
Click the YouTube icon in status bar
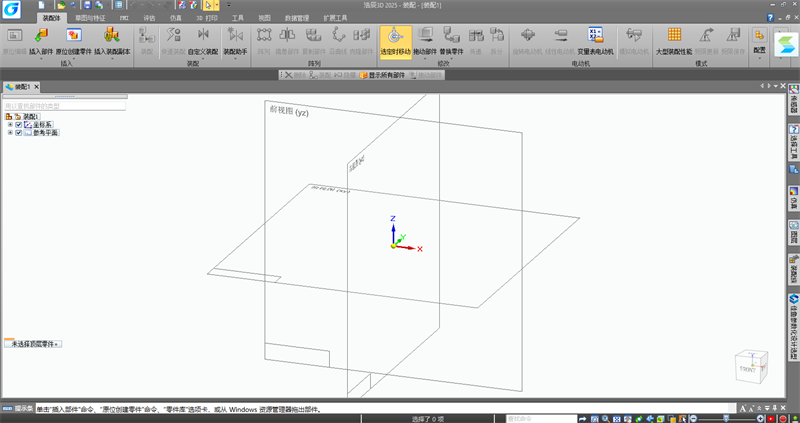[x=771, y=419]
